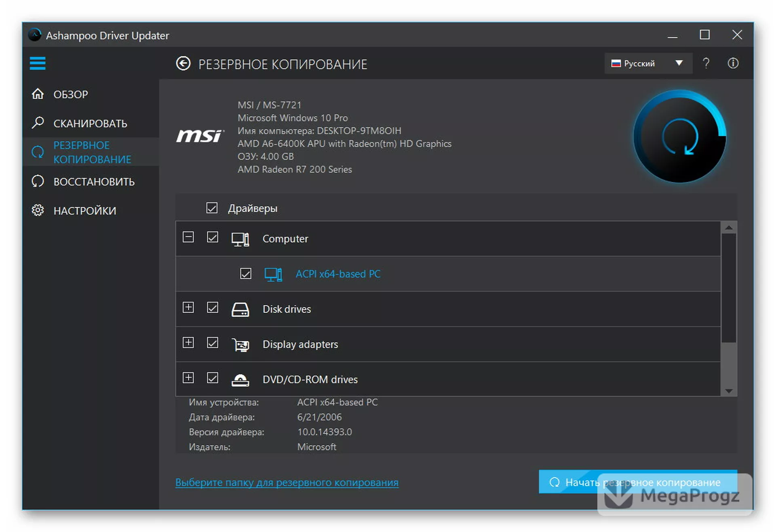
Task: Click the ОЗУ: 4.00 GB text
Action: click(x=266, y=156)
